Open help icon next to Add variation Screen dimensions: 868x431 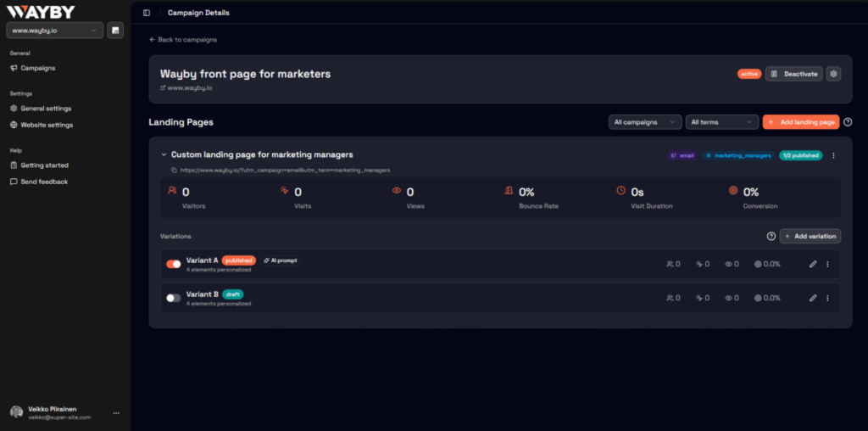(771, 236)
